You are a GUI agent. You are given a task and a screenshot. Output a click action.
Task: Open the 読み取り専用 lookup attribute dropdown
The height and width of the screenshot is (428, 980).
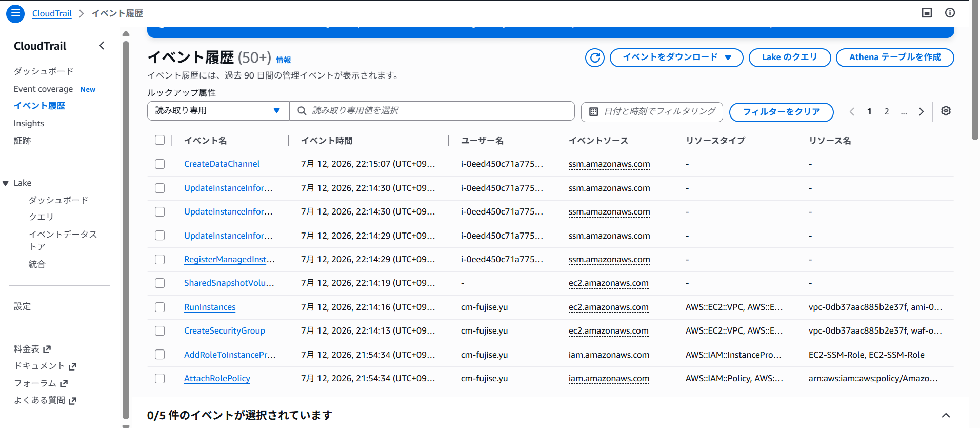(x=218, y=111)
